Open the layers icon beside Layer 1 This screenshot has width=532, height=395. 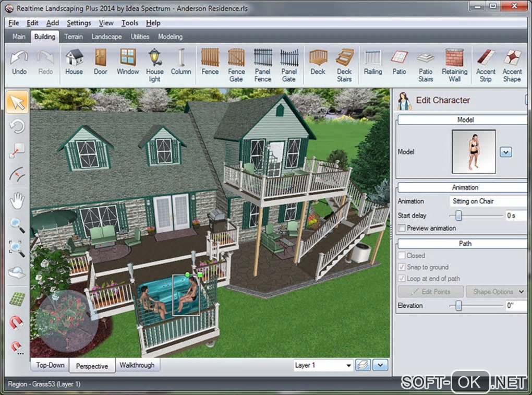[x=362, y=365]
